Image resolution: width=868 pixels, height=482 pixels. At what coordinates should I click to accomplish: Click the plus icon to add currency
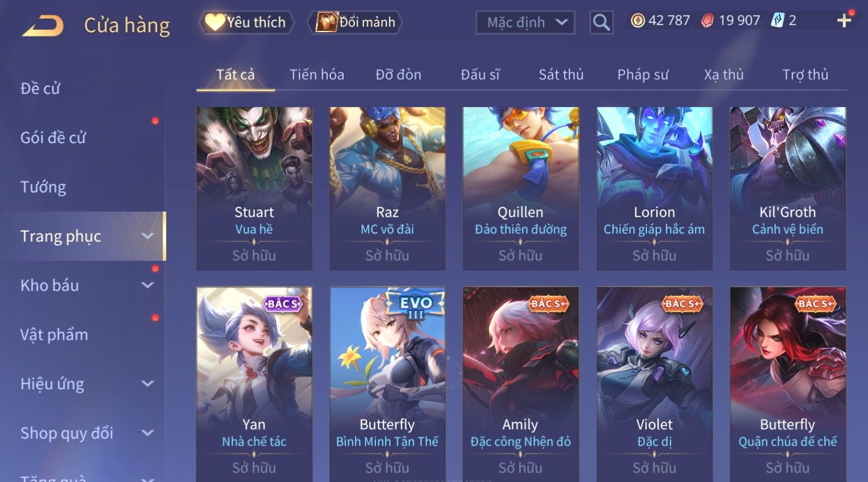click(844, 21)
